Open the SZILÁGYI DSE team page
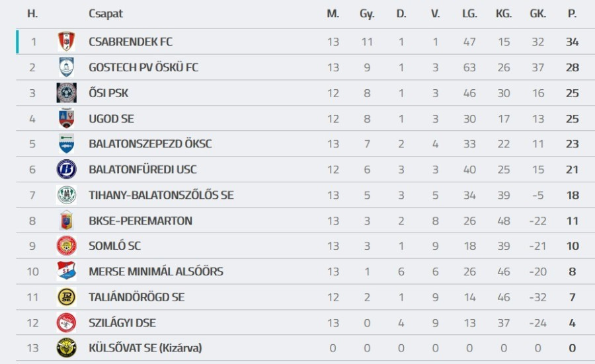This screenshot has width=595, height=364. coord(122,323)
